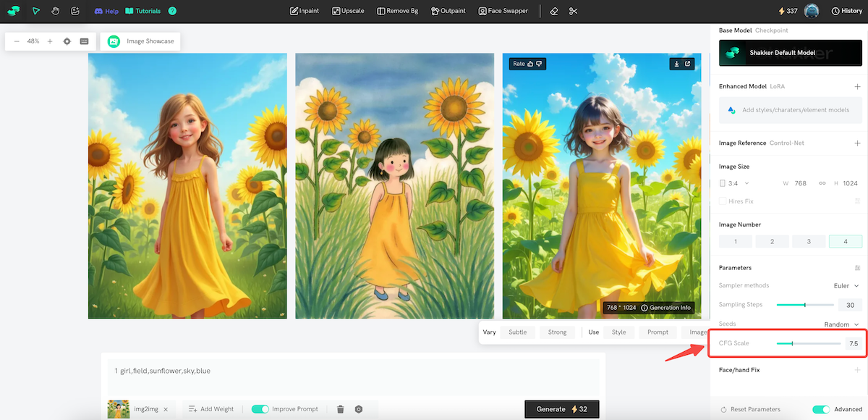Viewport: 868px width, 420px height.
Task: Open the Seeds Random dropdown
Action: pos(841,324)
